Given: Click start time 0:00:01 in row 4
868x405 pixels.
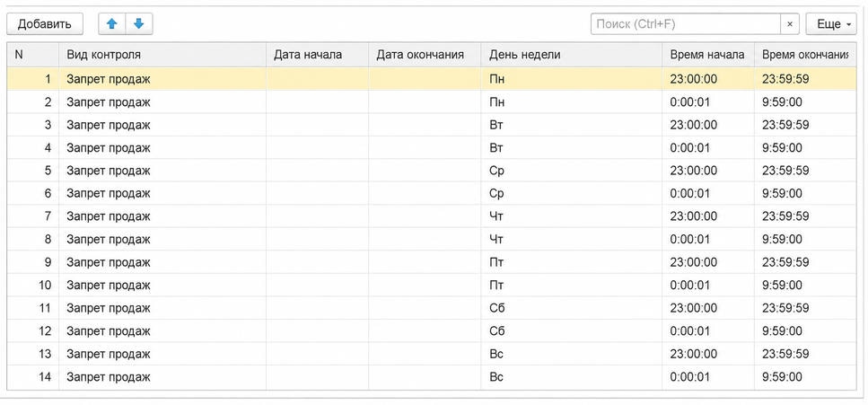Looking at the screenshot, I should [708, 148].
